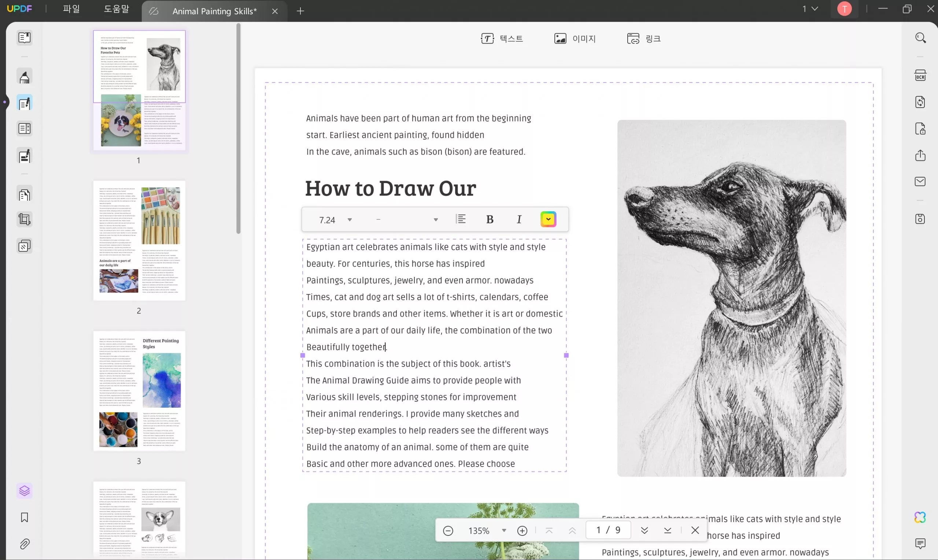
Task: Show the Layers panel
Action: [25, 491]
